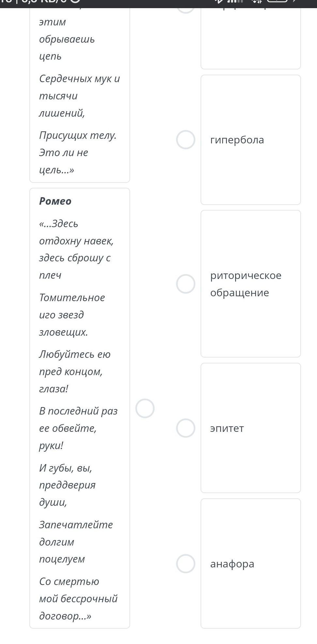
Task: Tap the эпитет answer card
Action: click(x=250, y=428)
